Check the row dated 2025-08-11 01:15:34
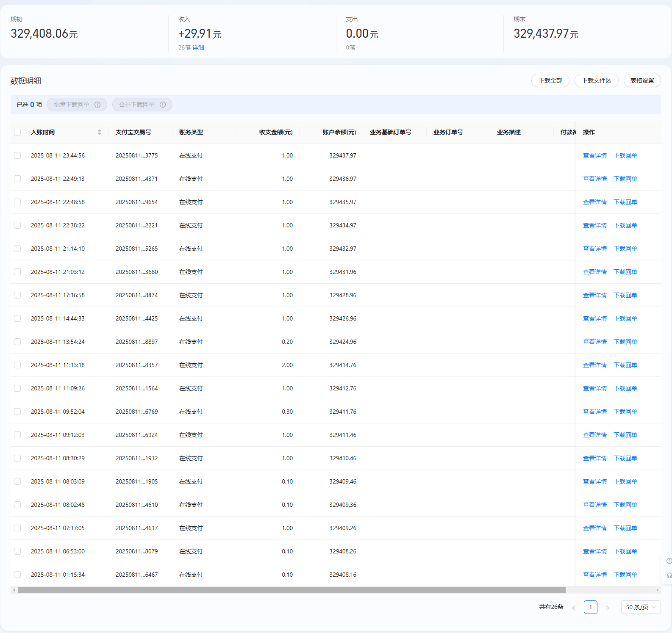The image size is (672, 633). 17,575
